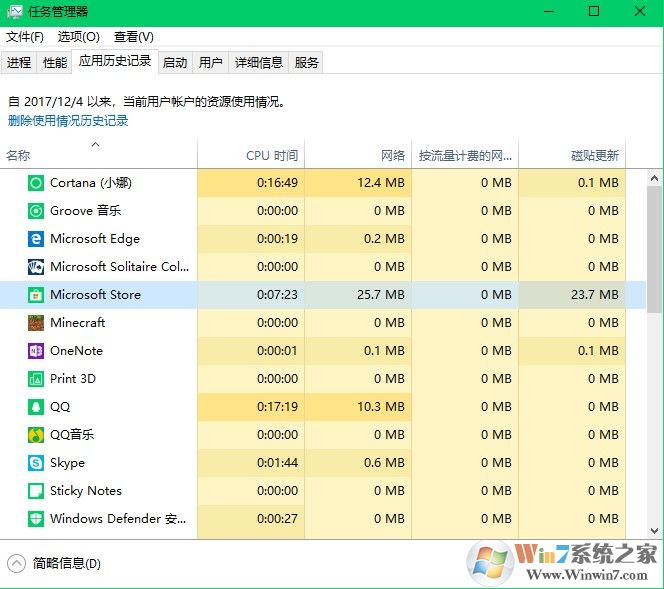Click 删除使用情况历史记录 link
Image resolution: width=664 pixels, height=589 pixels.
68,121
